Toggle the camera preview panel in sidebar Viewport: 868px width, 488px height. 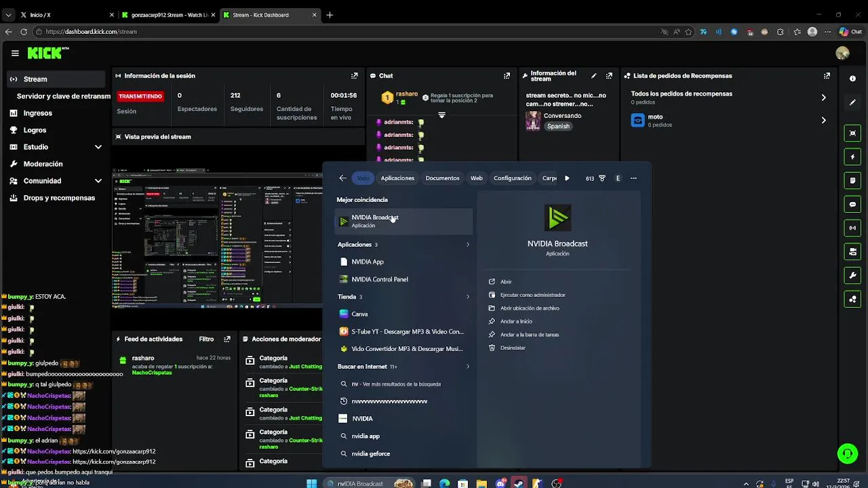pyautogui.click(x=852, y=251)
